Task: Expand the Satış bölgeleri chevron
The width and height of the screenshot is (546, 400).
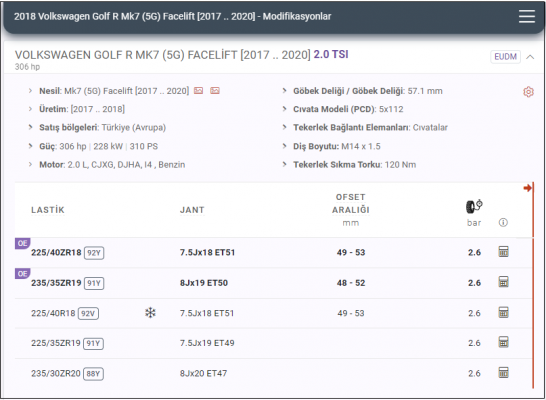Action: 30,127
